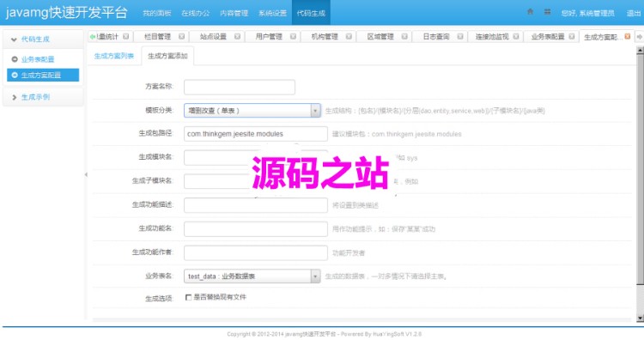Close the 站点设置 tab
This screenshot has height=340, width=644.
pos(237,37)
